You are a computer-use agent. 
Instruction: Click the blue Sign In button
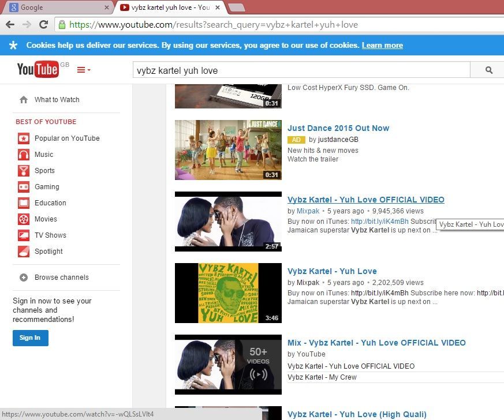[31, 338]
